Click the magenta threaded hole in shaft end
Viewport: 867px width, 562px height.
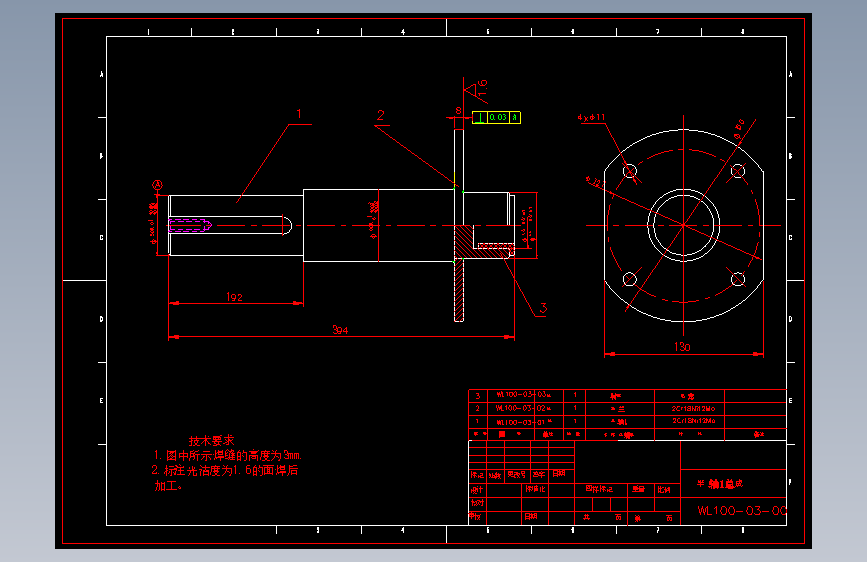coord(190,225)
